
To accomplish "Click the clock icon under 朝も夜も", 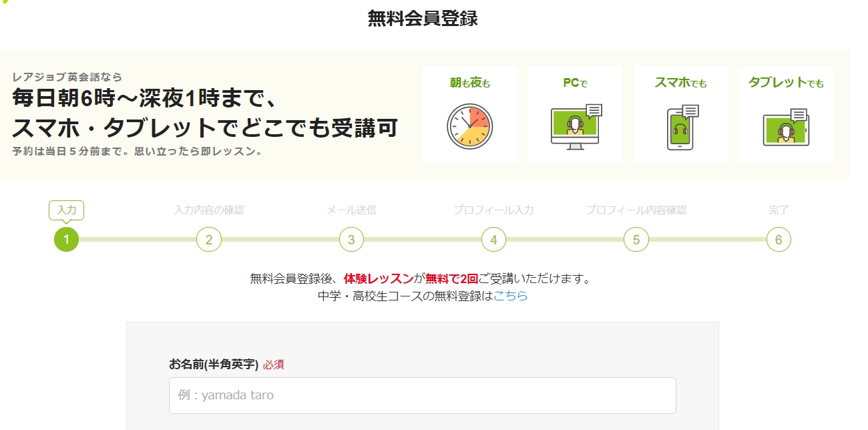I will click(469, 126).
